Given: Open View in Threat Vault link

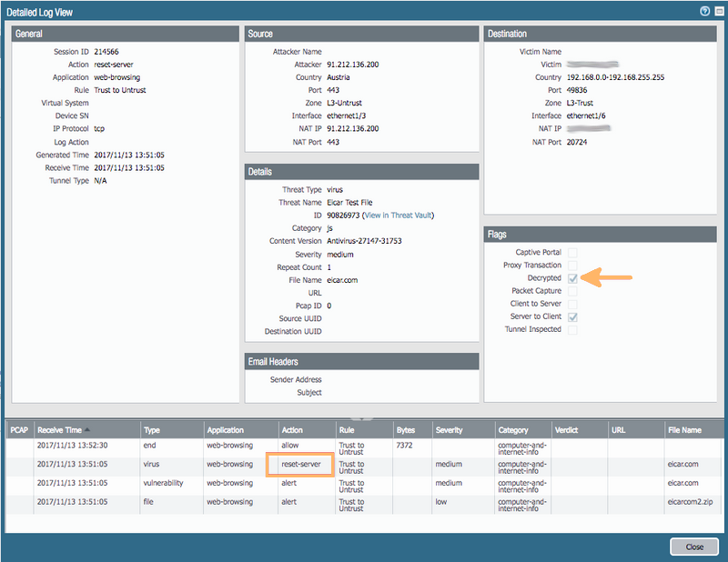Looking at the screenshot, I should (399, 216).
